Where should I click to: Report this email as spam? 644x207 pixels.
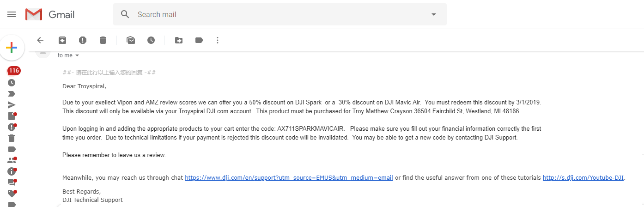(x=83, y=40)
